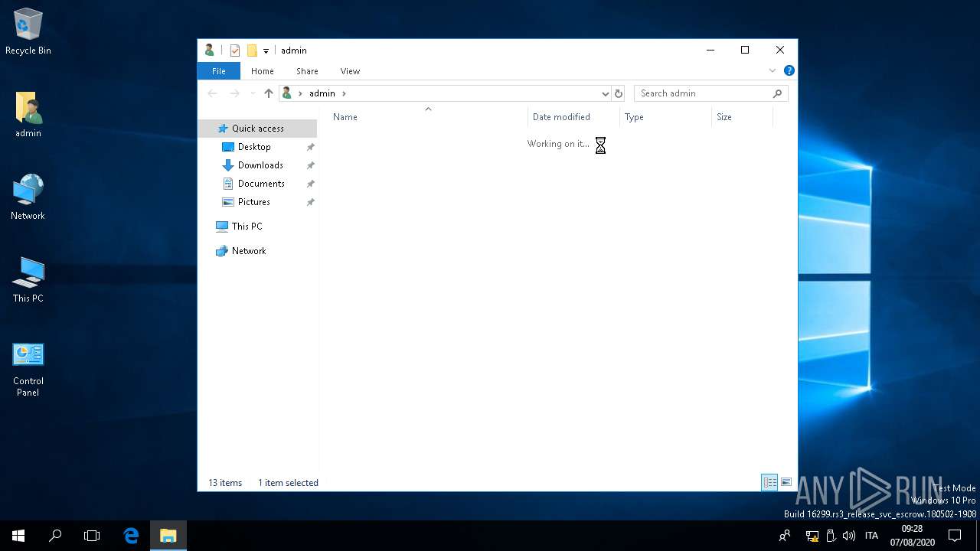Viewport: 980px width, 551px height.
Task: Open Explorer help question mark icon
Action: tap(789, 70)
